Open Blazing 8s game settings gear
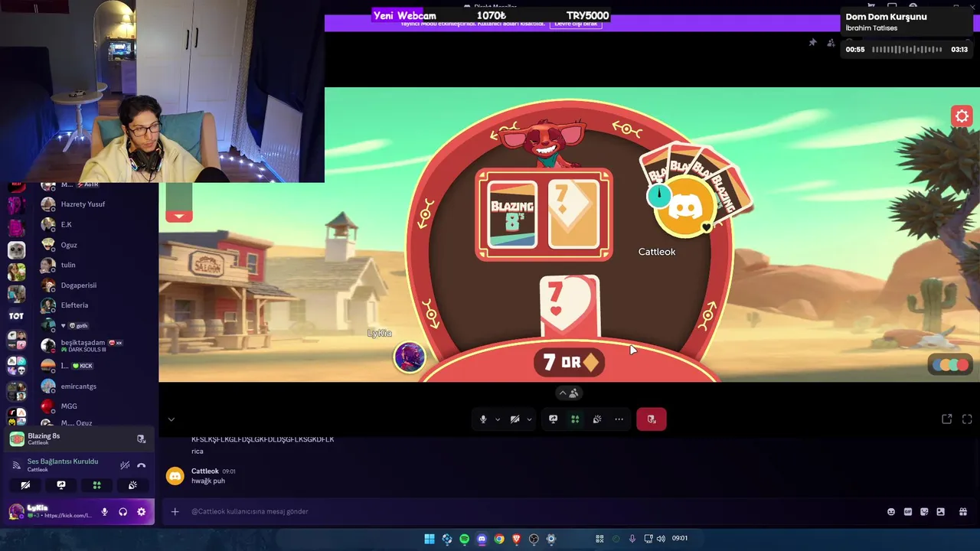Viewport: 980px width, 551px height. [x=962, y=116]
